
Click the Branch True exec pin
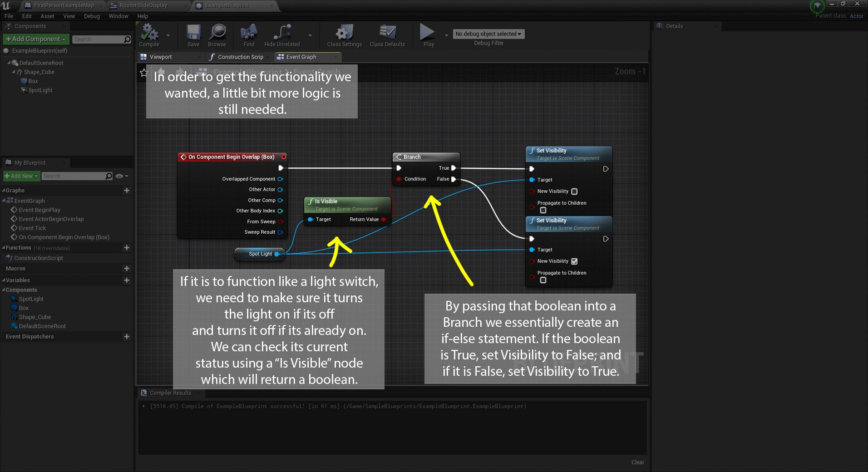[454, 168]
